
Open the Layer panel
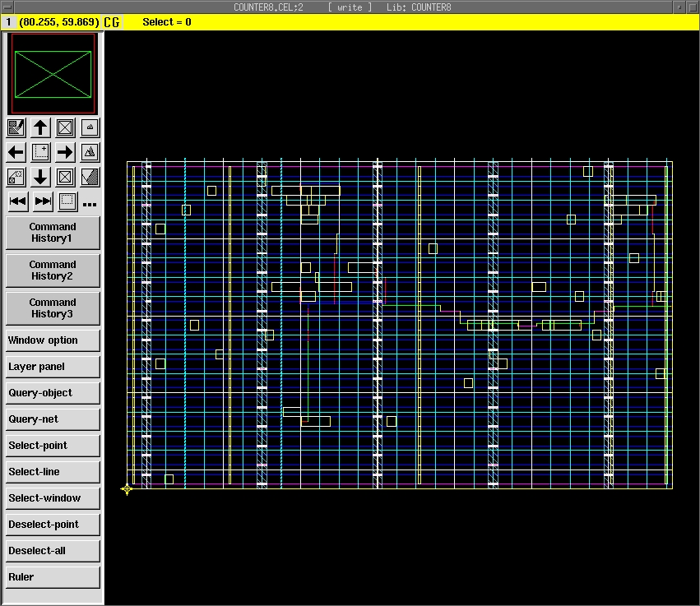pyautogui.click(x=53, y=367)
